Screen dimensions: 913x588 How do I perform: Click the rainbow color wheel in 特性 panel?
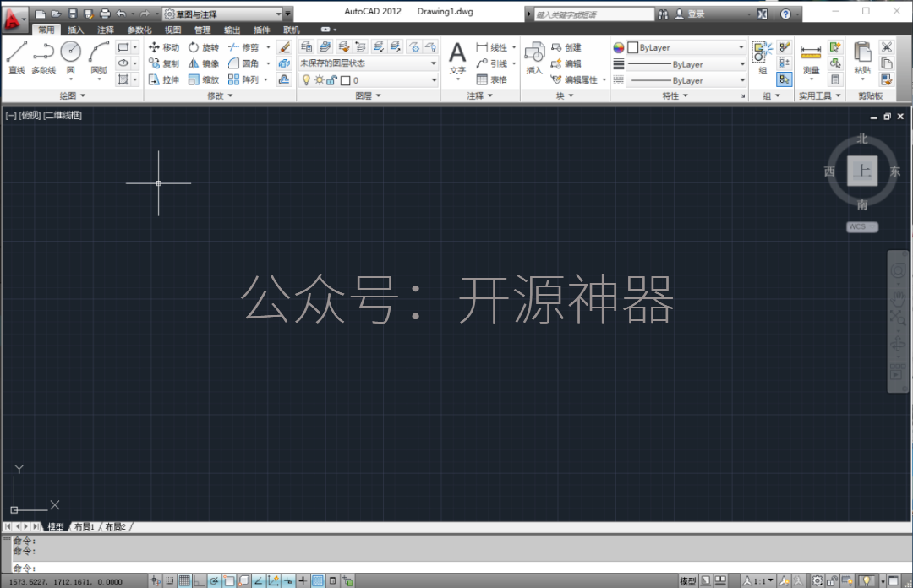(x=618, y=48)
